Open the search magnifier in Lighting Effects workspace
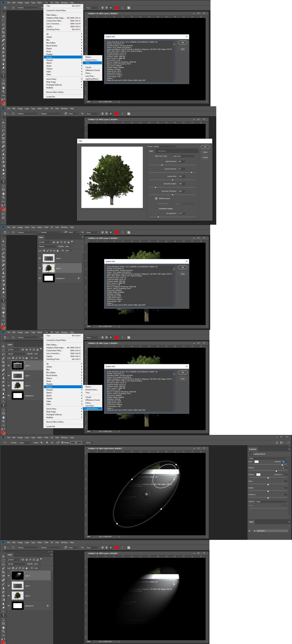Image resolution: width=292 pixels, height=644 pixels. point(277,443)
